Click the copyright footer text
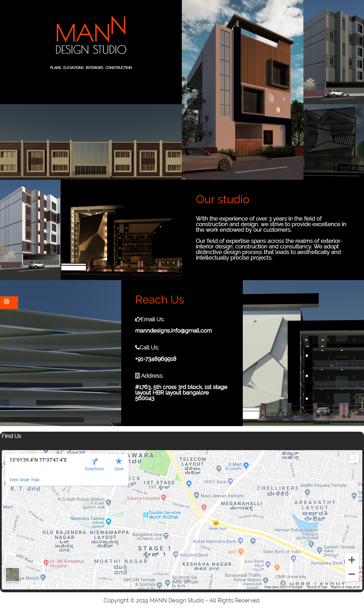364x609 pixels. [182, 600]
